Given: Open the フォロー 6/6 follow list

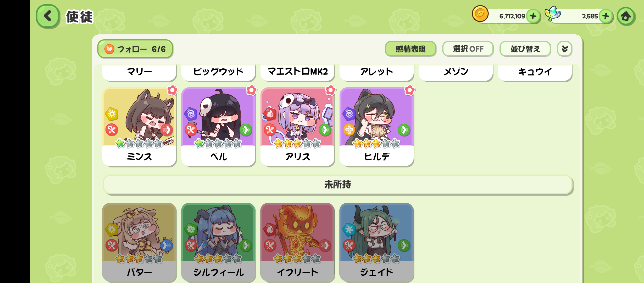Looking at the screenshot, I should pos(135,49).
